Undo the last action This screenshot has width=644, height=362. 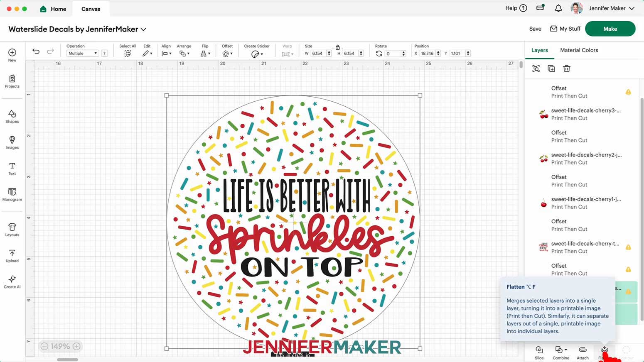coord(36,51)
